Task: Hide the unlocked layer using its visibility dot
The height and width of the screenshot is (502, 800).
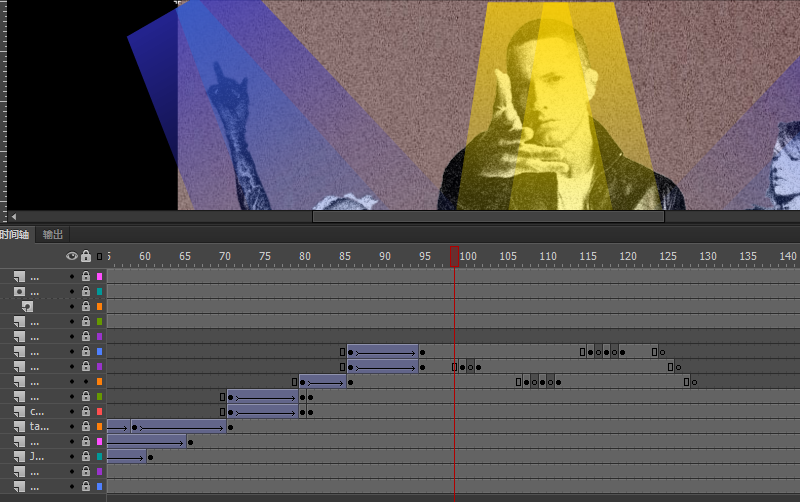Action: point(72,382)
